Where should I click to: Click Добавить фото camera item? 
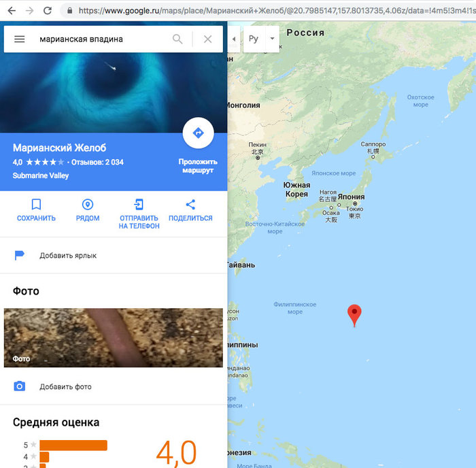65,386
